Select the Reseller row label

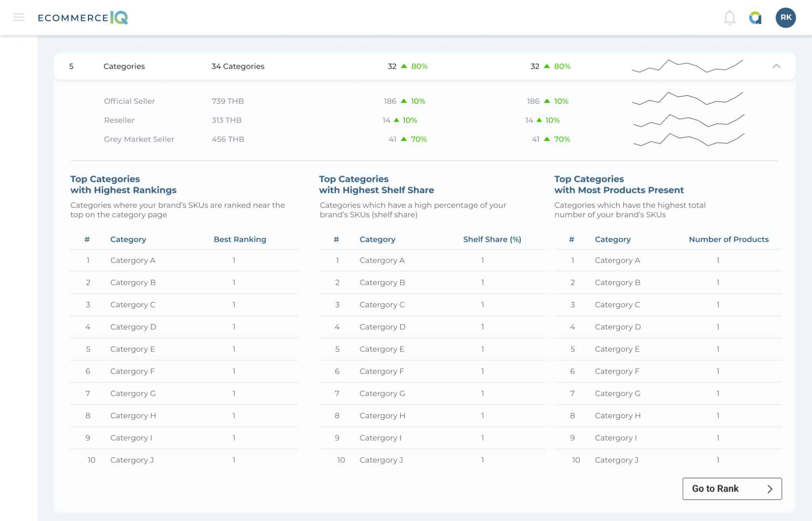pyautogui.click(x=119, y=120)
